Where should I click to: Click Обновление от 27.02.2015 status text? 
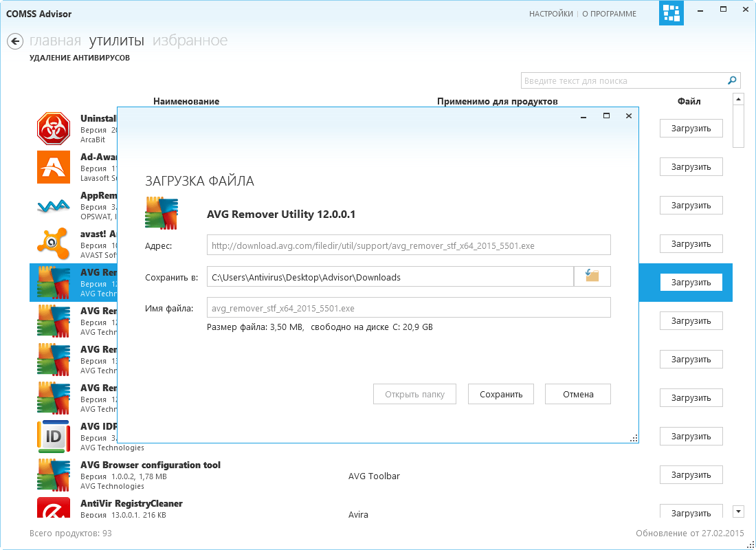[690, 533]
